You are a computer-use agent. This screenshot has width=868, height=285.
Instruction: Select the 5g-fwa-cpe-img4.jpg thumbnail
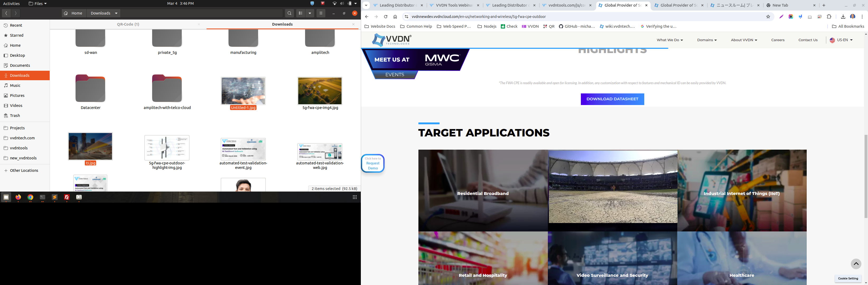[319, 91]
